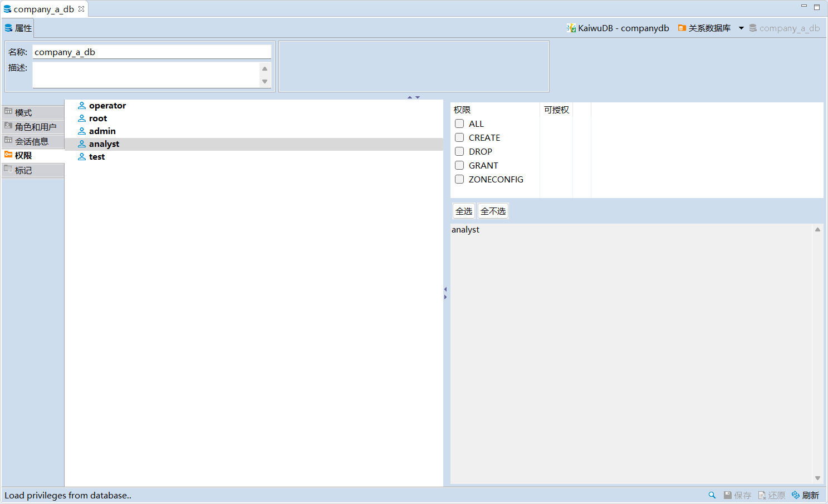828x504 pixels.
Task: Select the operator user icon
Action: coord(82,106)
